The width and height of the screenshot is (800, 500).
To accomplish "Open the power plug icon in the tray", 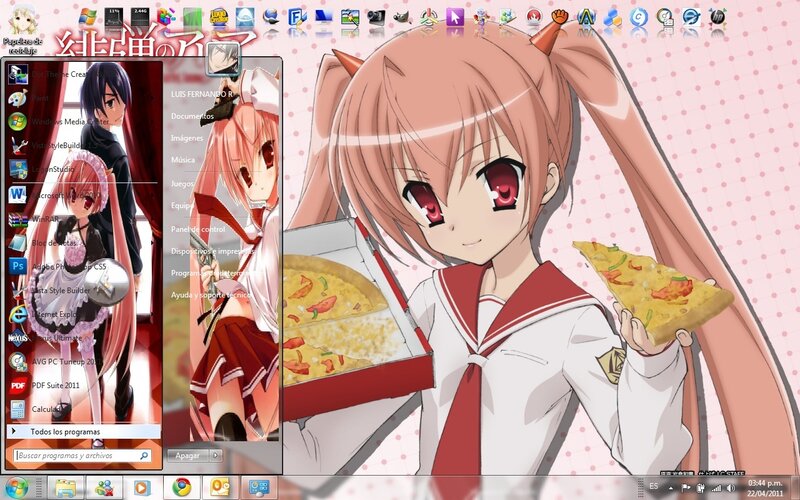I will 701,488.
